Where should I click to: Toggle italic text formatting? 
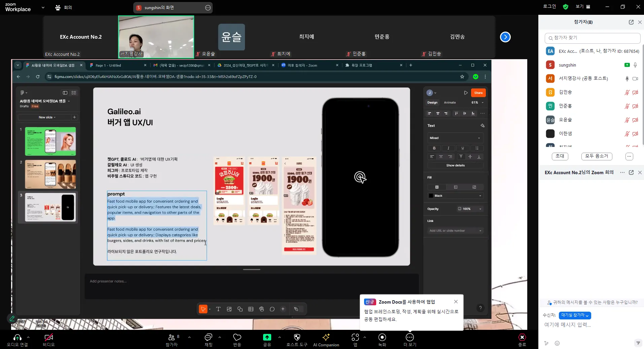point(448,148)
